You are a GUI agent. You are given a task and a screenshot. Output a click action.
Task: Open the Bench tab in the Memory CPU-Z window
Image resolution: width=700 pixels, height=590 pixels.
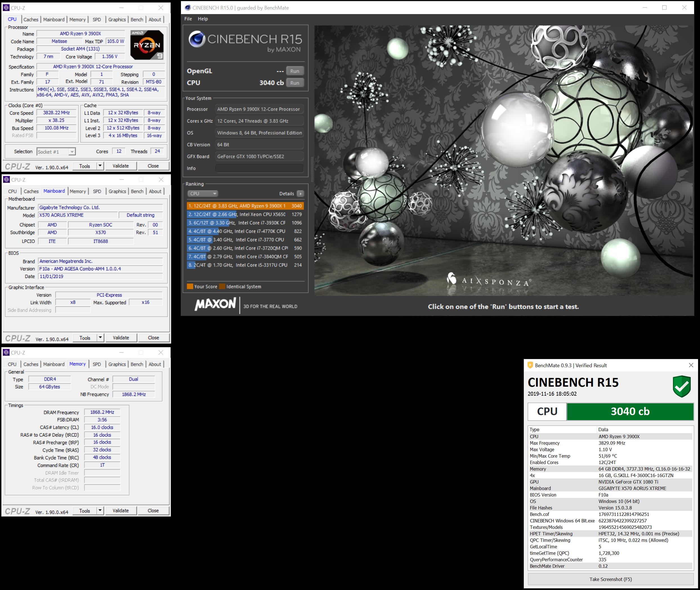137,365
